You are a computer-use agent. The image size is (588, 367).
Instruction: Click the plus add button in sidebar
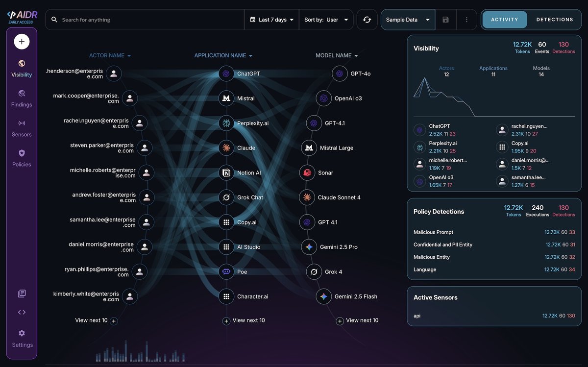tap(22, 42)
